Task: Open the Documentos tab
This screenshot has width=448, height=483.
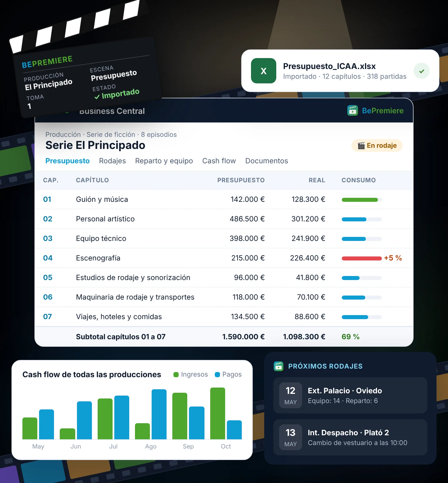Action: [267, 161]
